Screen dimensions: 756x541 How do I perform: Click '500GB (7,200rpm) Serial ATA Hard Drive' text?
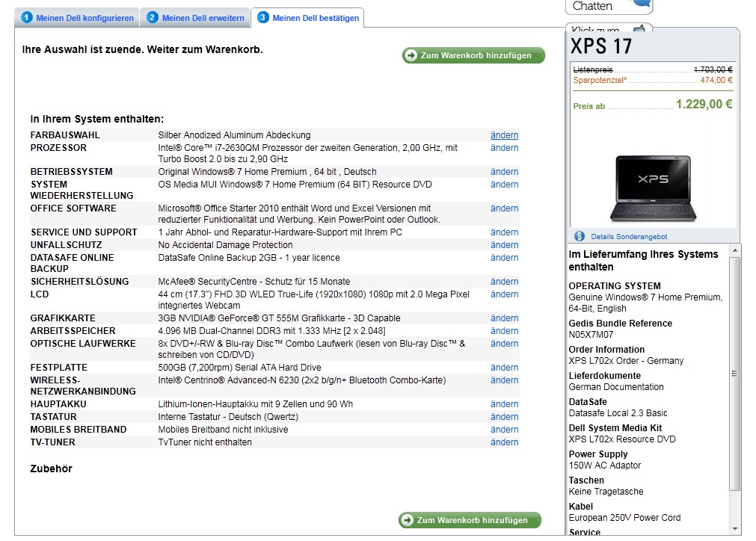tap(239, 368)
